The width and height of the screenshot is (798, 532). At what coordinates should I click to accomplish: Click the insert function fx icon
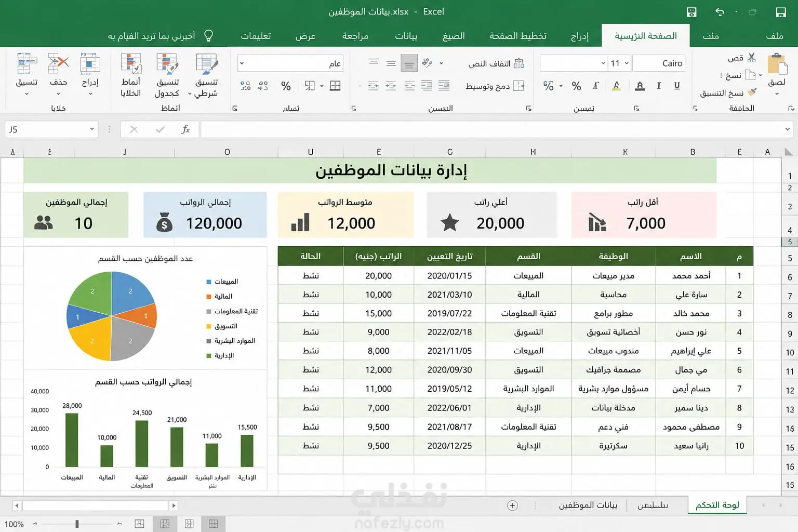tap(185, 129)
